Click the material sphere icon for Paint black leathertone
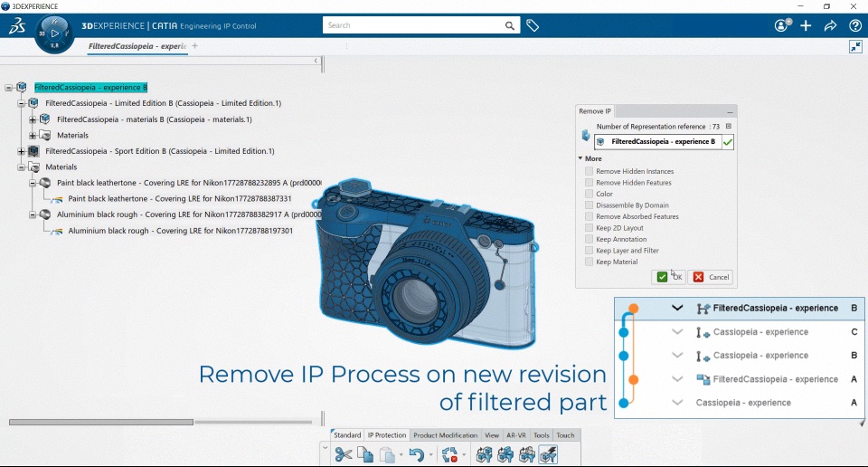868x467 pixels. click(x=45, y=183)
